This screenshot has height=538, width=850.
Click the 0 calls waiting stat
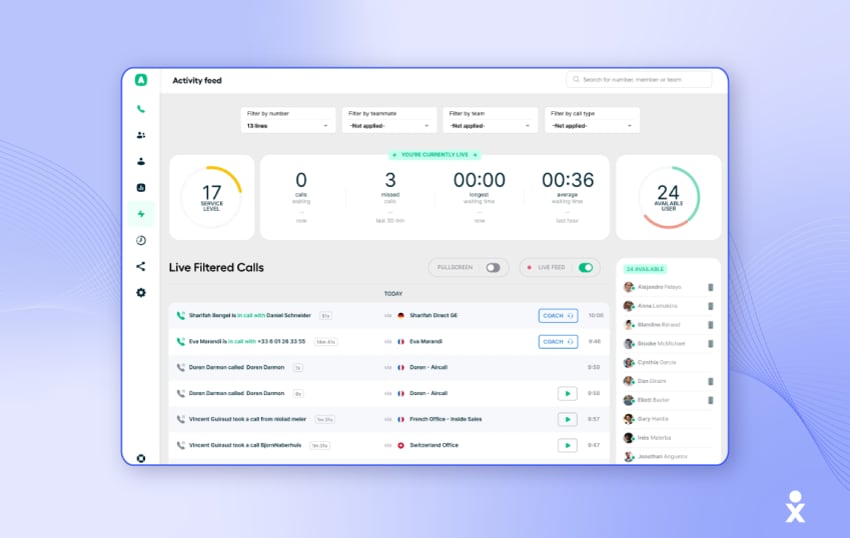[301, 198]
